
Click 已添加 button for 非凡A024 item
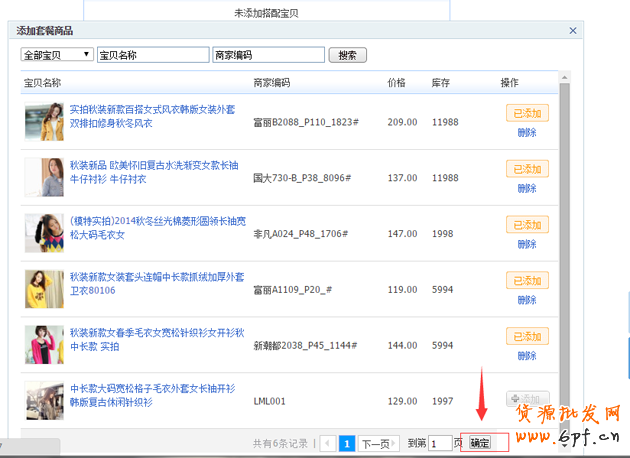527,225
